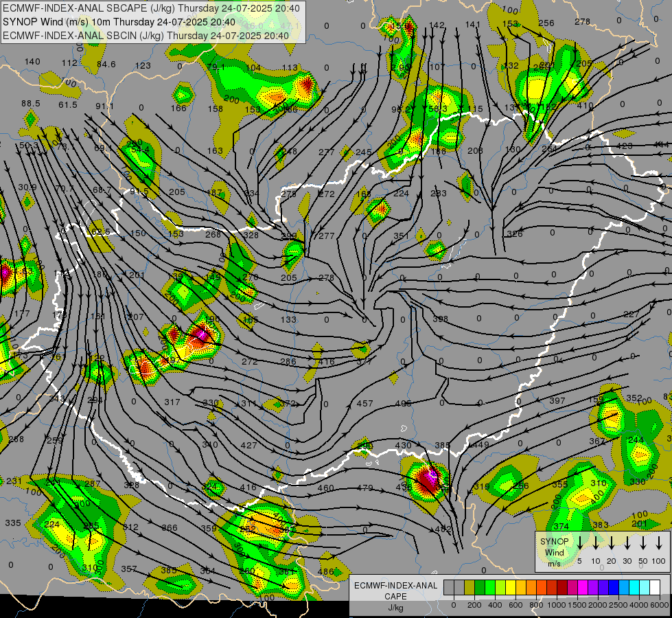The image size is (672, 618).
Task: Click the map value 352
Action: (634, 398)
